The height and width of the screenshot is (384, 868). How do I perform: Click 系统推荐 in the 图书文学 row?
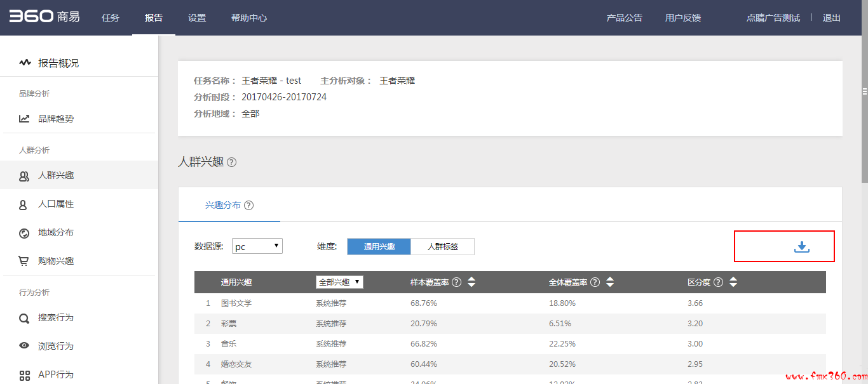[331, 303]
